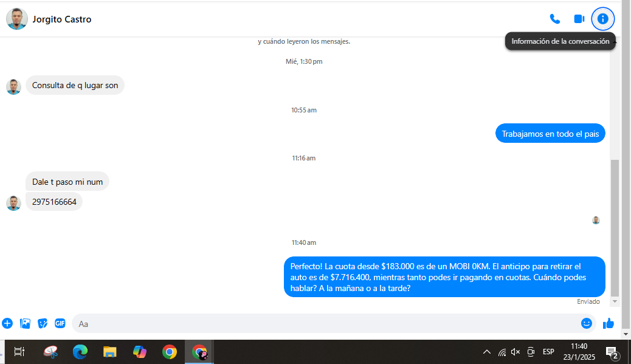Start a video call in the header
This screenshot has width=631, height=364.
pyautogui.click(x=579, y=19)
